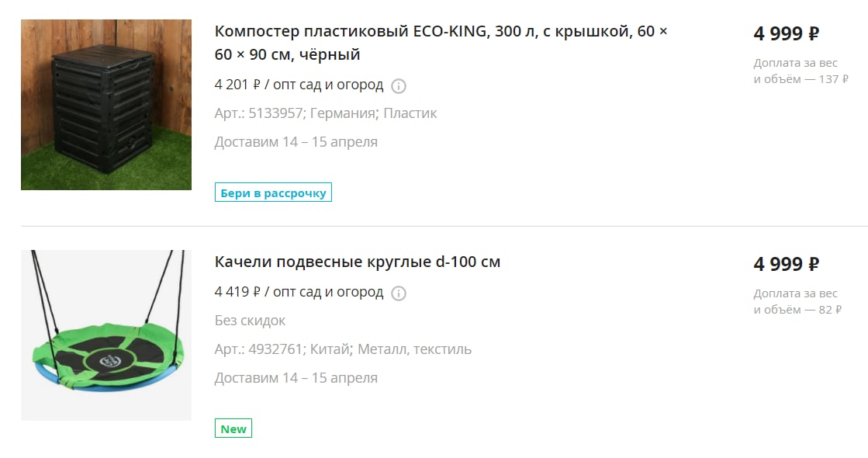Viewport: 868px width, 458px height.
Task: Click the 4 419 ₽ / опт сад и огород text
Action: (x=299, y=292)
